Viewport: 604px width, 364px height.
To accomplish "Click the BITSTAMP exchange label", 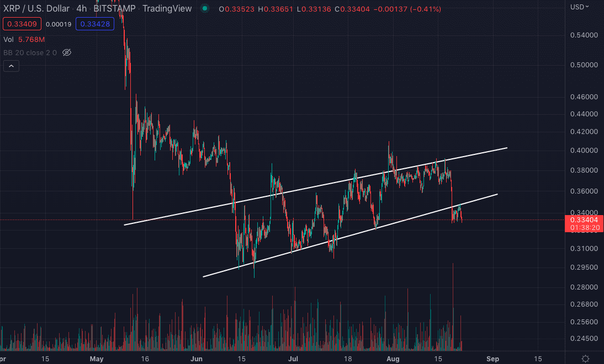I will pyautogui.click(x=114, y=8).
